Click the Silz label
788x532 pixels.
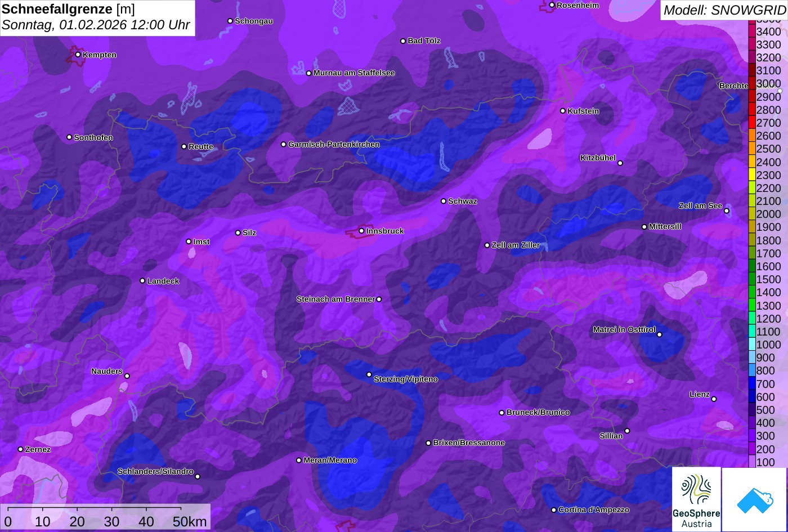point(249,233)
